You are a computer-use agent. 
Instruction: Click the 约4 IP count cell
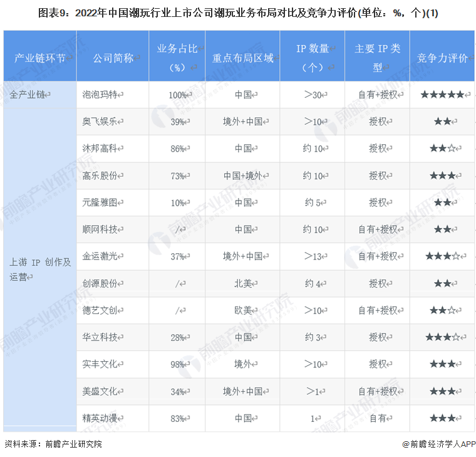(312, 283)
